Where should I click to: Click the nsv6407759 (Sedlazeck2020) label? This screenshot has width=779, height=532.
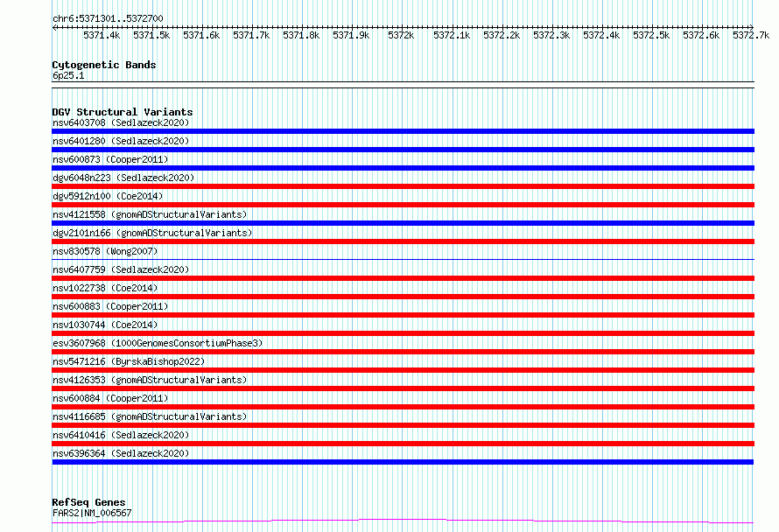pyautogui.click(x=121, y=269)
